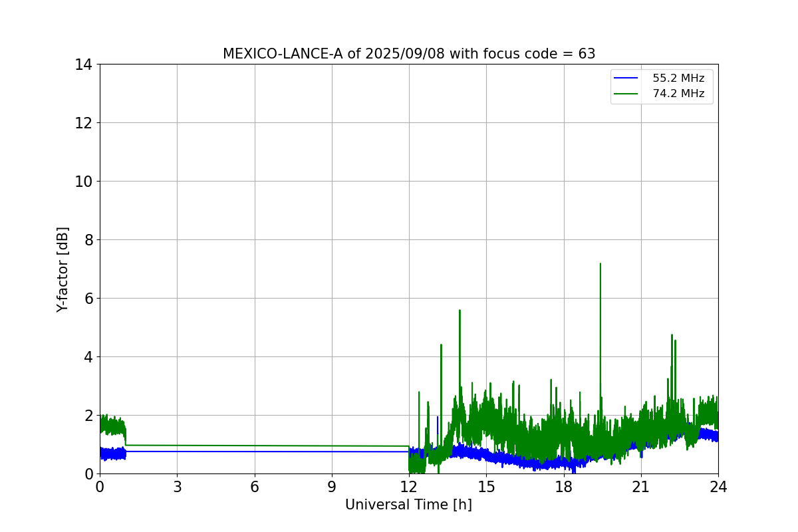The height and width of the screenshot is (532, 798).
Task: Click the green line sample in legend
Action: tap(626, 94)
